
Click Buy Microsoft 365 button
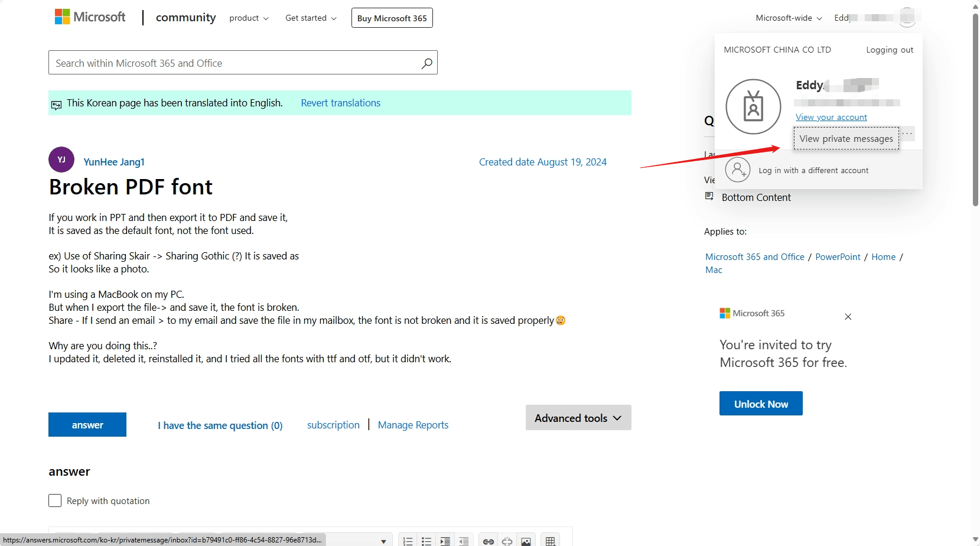[x=392, y=18]
